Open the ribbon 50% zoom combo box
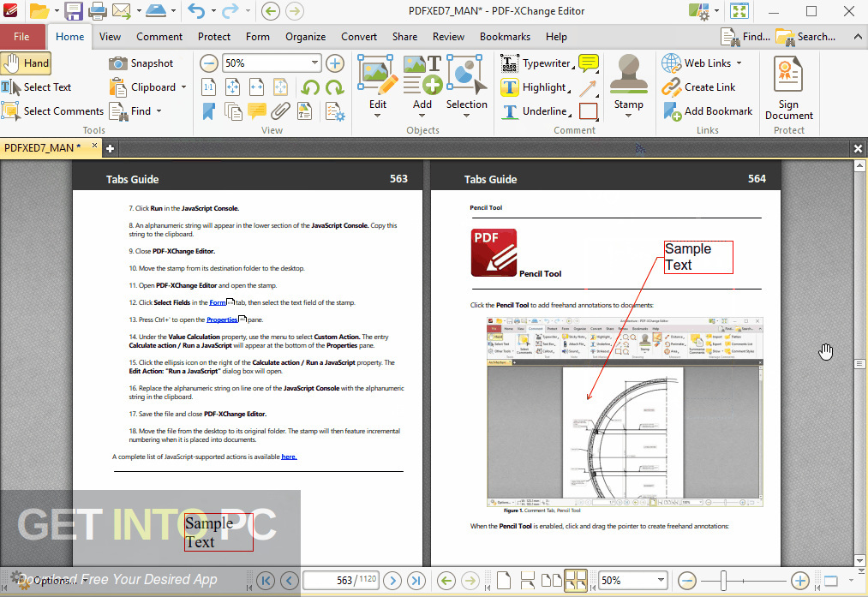868x597 pixels. 272,63
